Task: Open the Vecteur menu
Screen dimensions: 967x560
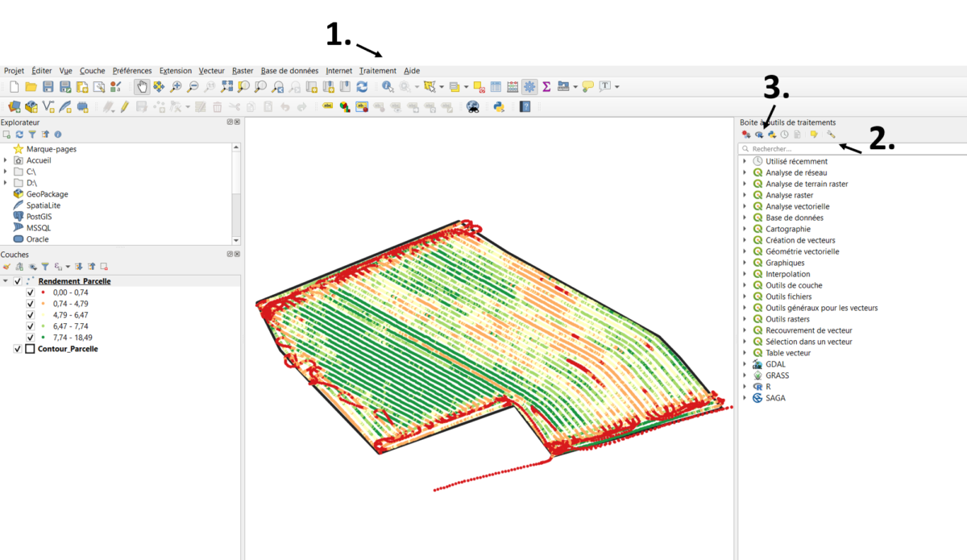Action: [212, 71]
